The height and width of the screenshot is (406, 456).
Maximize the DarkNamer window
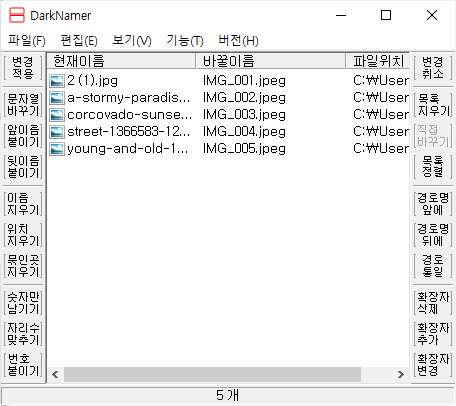(386, 15)
